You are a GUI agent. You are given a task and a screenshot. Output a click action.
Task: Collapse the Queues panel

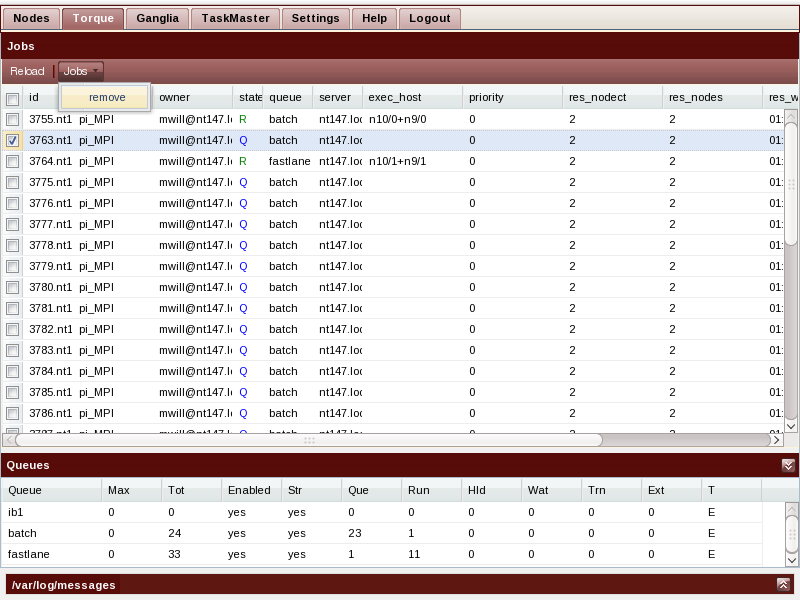pos(788,465)
